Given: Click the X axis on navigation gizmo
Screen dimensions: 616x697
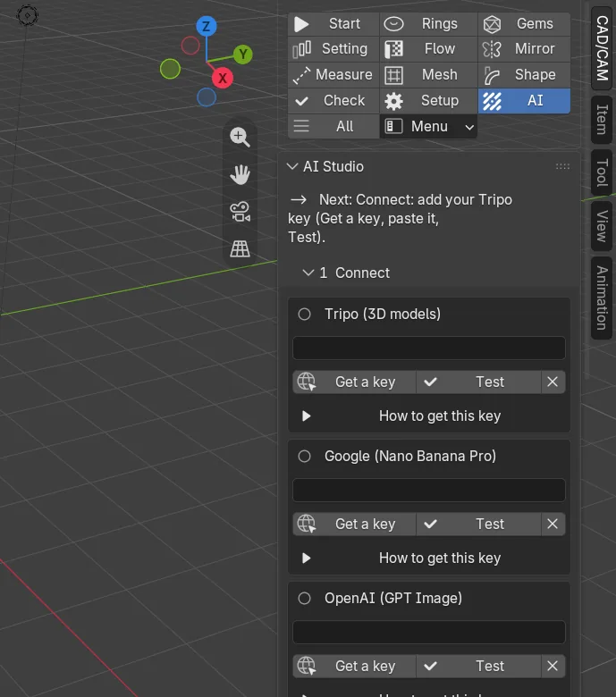Looking at the screenshot, I should coord(223,79).
